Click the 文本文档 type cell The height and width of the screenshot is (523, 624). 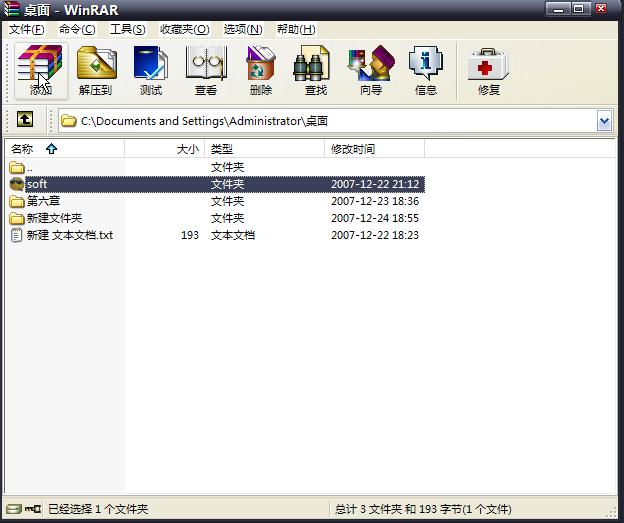pos(233,235)
